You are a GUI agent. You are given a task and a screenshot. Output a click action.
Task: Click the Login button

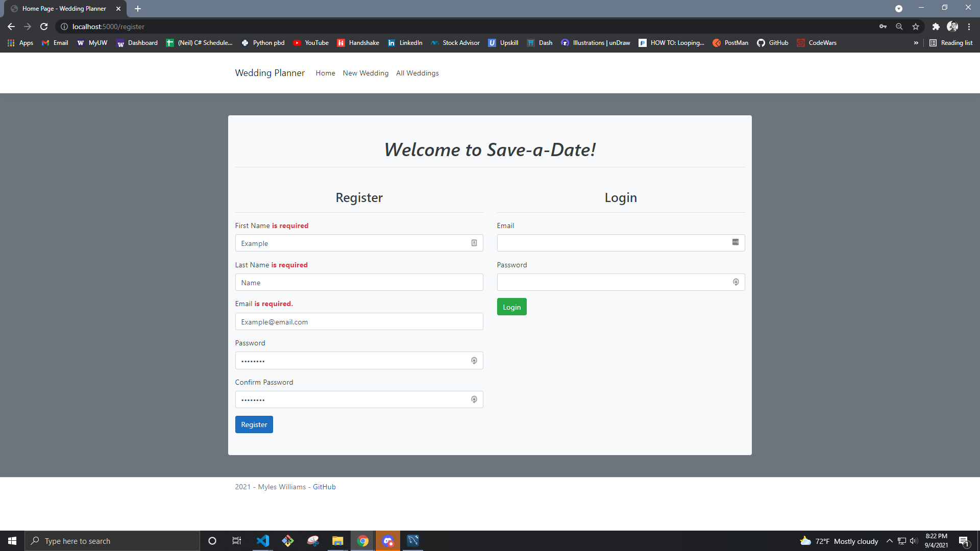(x=511, y=306)
